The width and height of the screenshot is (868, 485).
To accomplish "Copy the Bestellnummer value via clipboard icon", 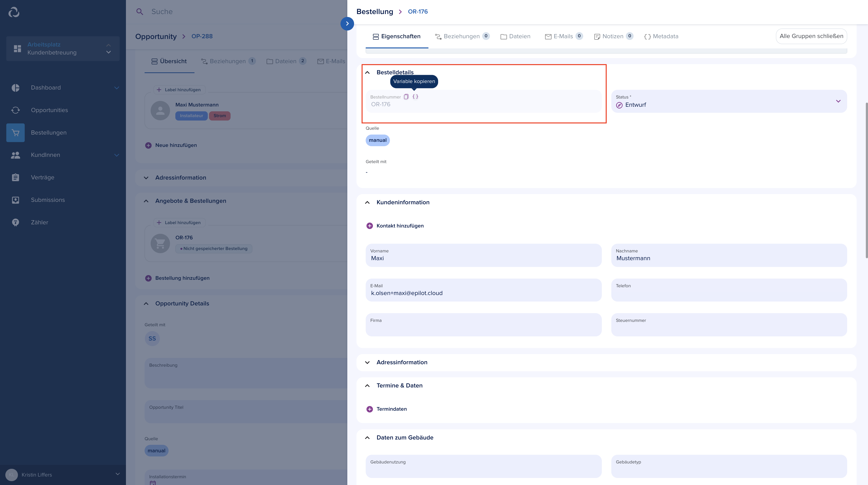I will (406, 97).
